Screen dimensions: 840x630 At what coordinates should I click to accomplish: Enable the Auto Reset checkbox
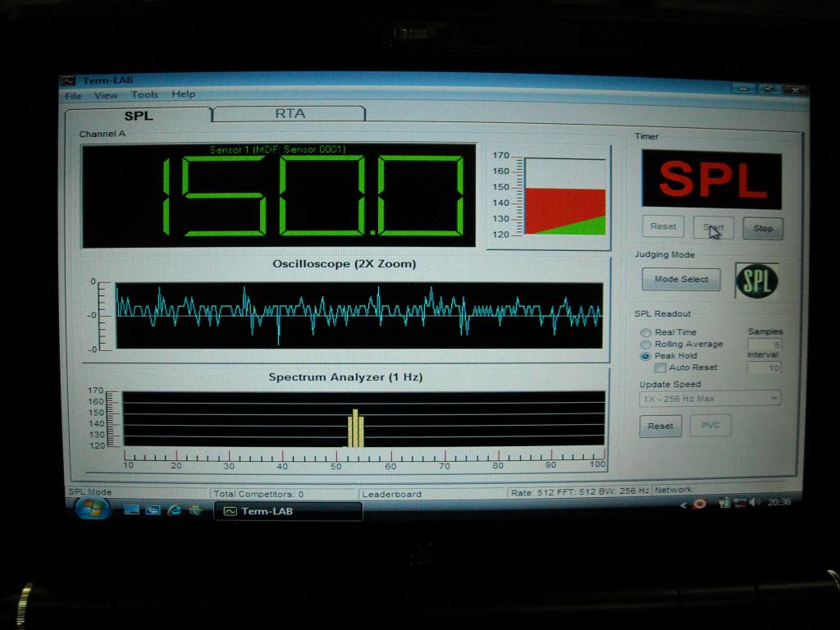click(x=660, y=367)
